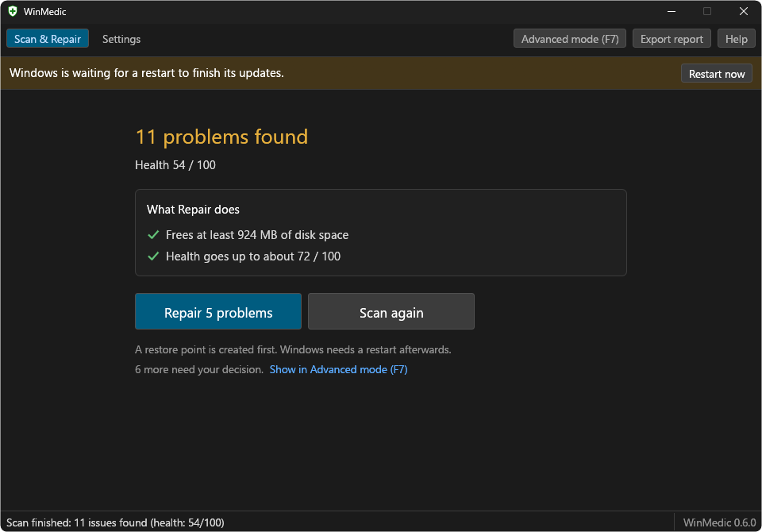Viewport: 762px width, 532px height.
Task: Click the Scan finished status bar message
Action: (115, 522)
